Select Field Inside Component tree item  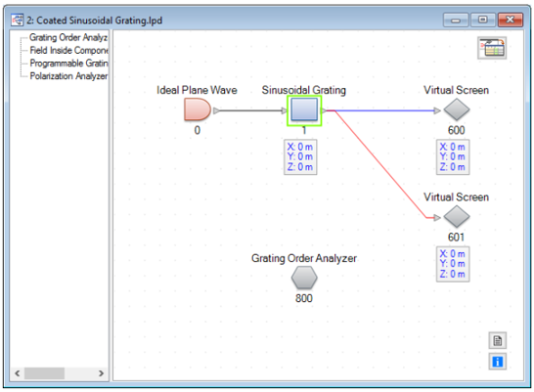[68, 50]
